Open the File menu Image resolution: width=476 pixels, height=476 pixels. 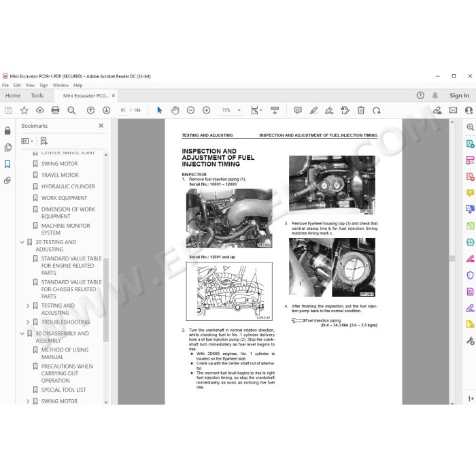5,85
